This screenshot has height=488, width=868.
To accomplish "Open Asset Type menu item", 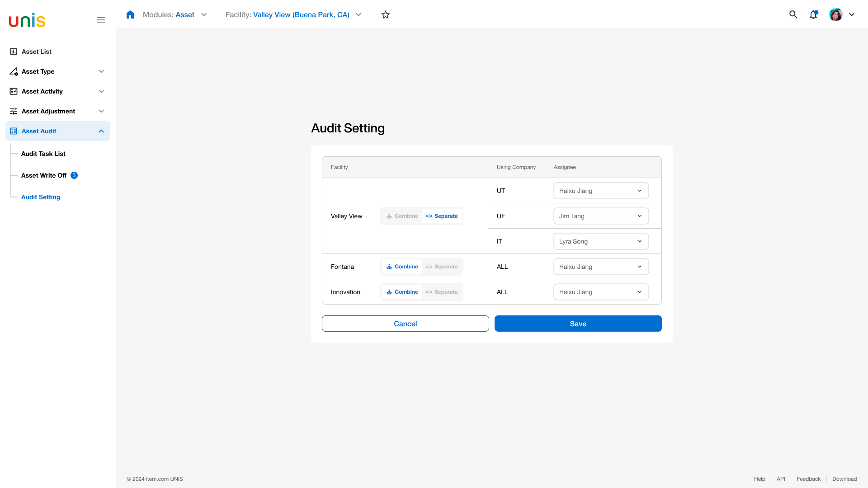I will (x=58, y=71).
